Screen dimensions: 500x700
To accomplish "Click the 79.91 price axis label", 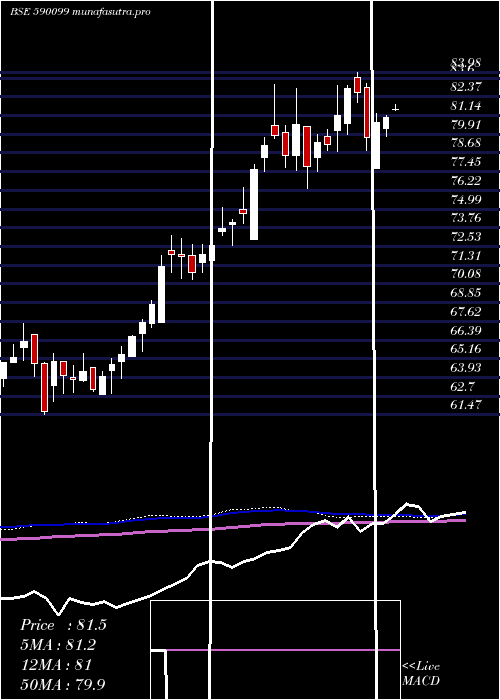I will (466, 125).
